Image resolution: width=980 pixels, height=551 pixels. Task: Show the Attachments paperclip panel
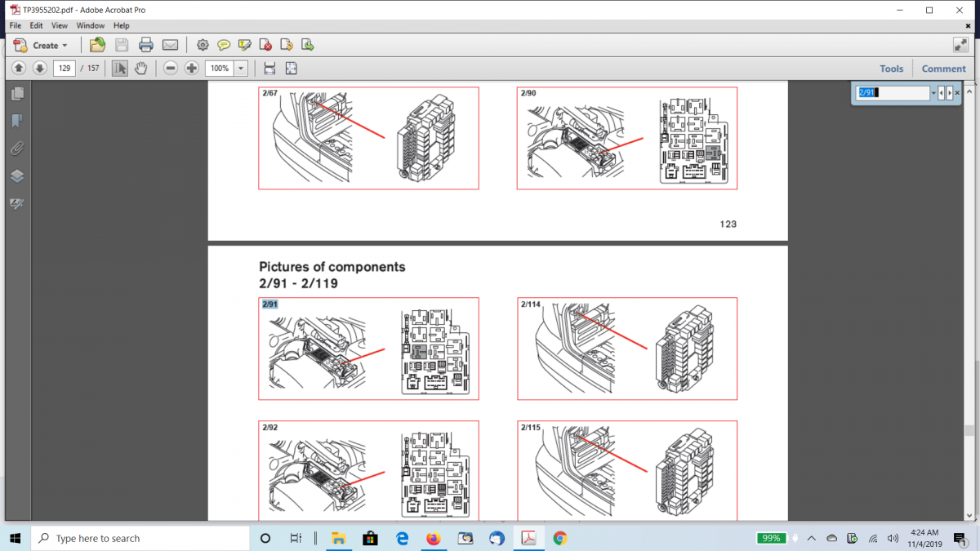tap(17, 149)
